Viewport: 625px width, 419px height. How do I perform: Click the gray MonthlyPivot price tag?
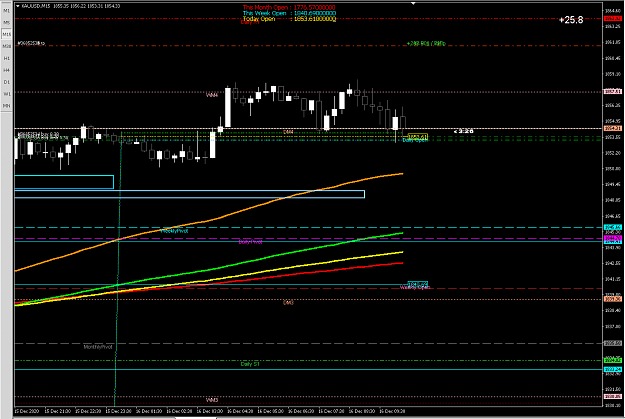(613, 343)
